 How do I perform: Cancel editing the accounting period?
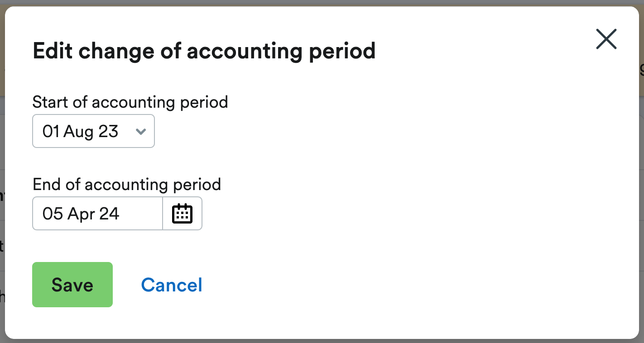[172, 285]
